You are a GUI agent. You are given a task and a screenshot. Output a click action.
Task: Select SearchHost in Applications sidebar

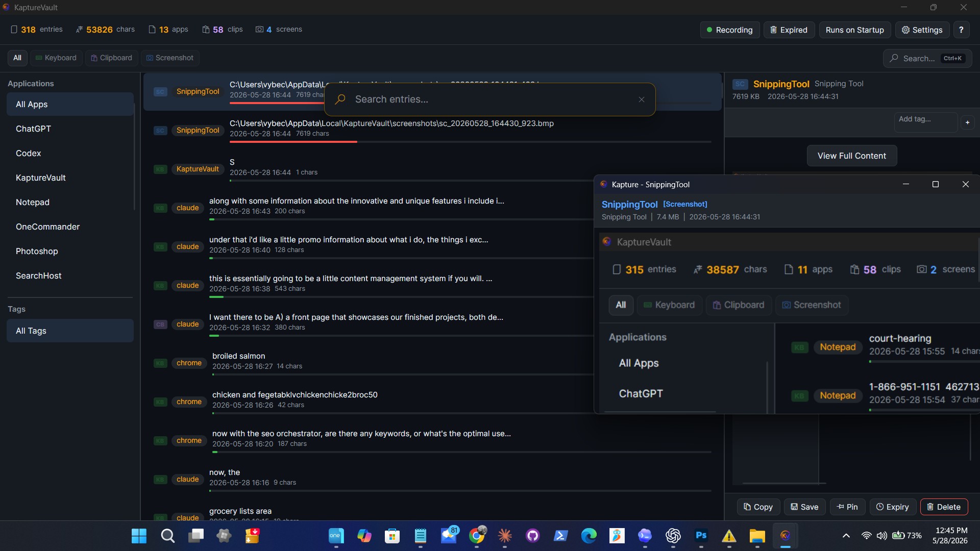70,275
